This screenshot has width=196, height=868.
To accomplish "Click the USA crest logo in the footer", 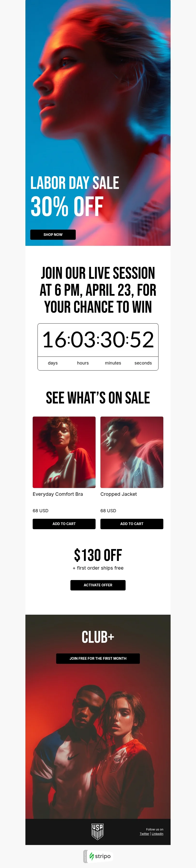I will coord(97,832).
